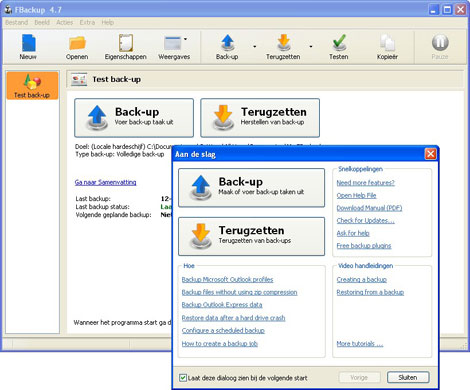Open the Free backup plugins link
Screen dimensions: 470x390
[364, 246]
